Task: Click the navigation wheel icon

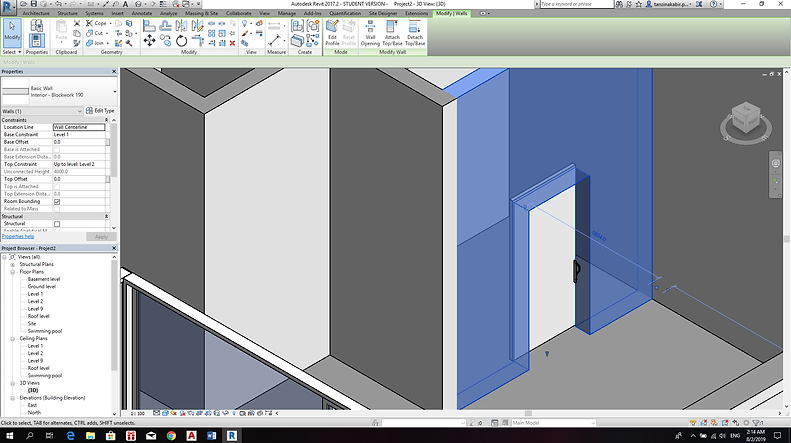Action: tap(775, 163)
